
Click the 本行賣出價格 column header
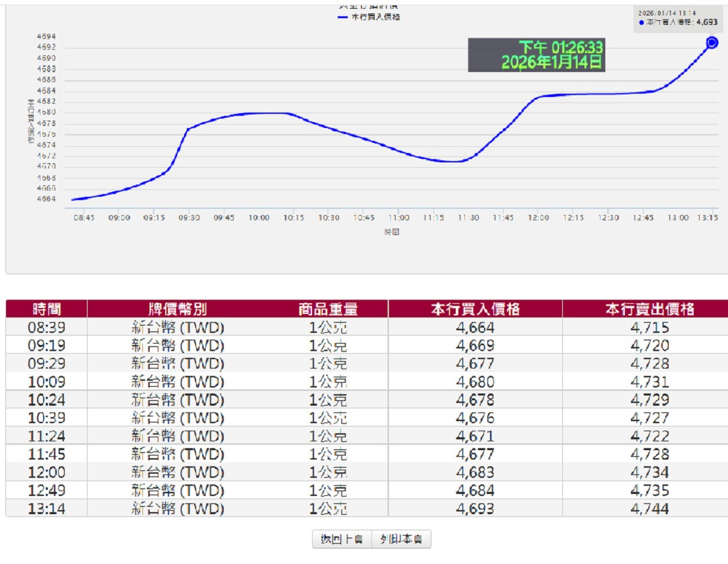[x=649, y=309]
